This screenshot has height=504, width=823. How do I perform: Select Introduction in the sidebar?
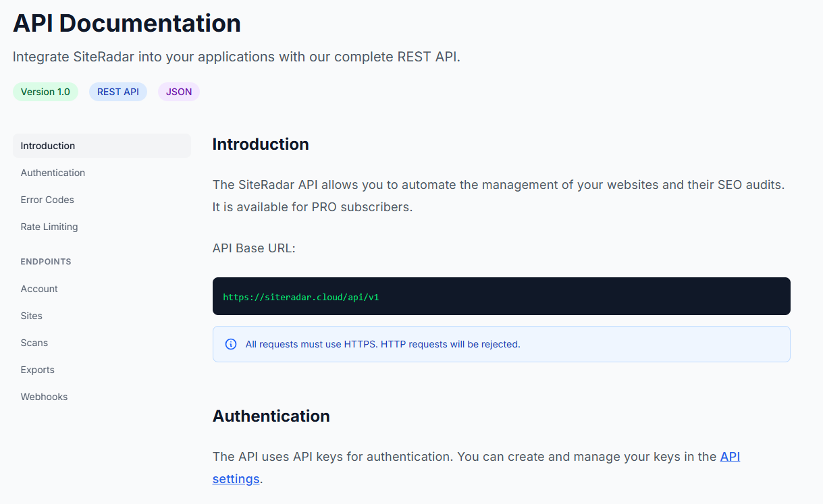coord(48,146)
